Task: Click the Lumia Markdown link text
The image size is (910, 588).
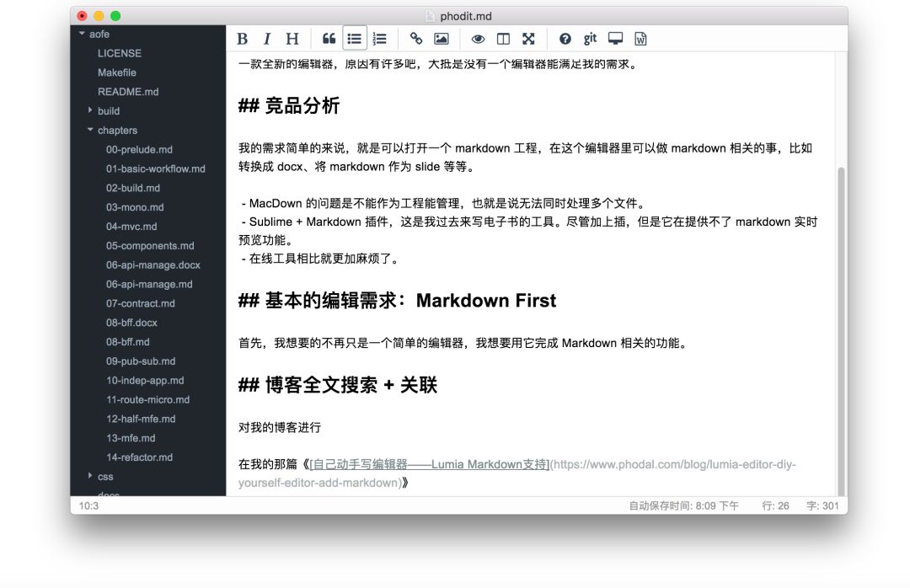Action: point(430,464)
